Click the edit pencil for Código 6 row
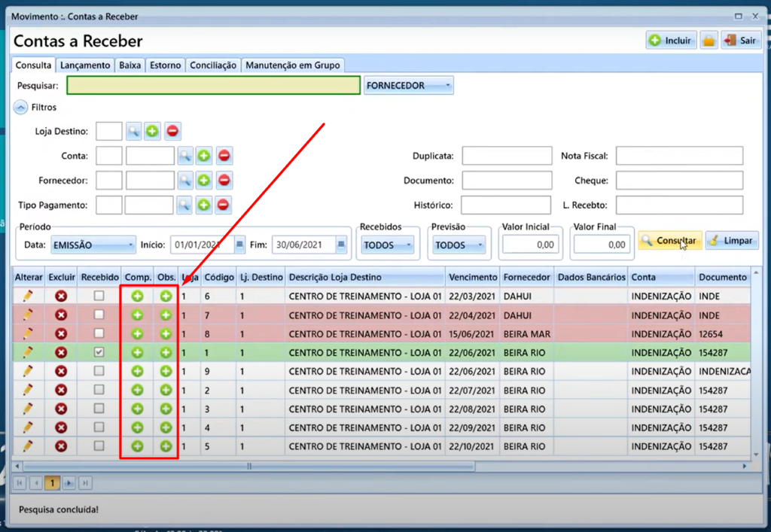This screenshot has height=532, width=771. point(28,296)
